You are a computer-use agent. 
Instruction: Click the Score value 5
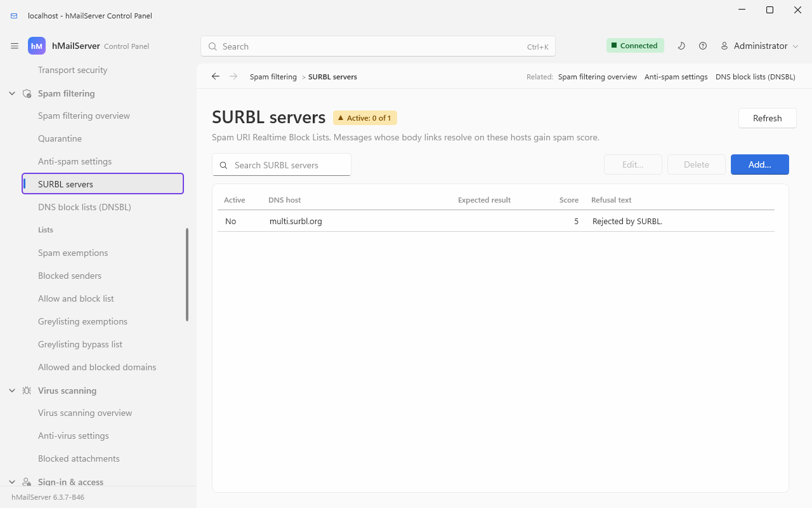[576, 222]
